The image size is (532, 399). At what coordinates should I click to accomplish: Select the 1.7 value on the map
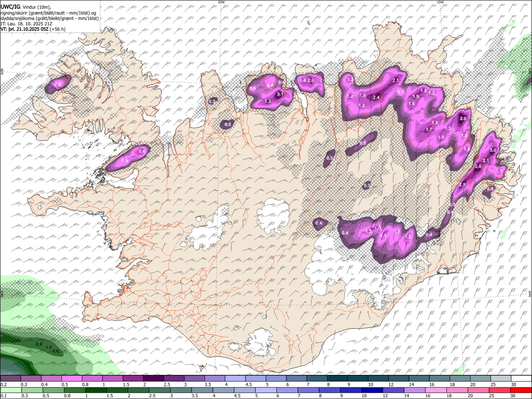(x=429, y=130)
